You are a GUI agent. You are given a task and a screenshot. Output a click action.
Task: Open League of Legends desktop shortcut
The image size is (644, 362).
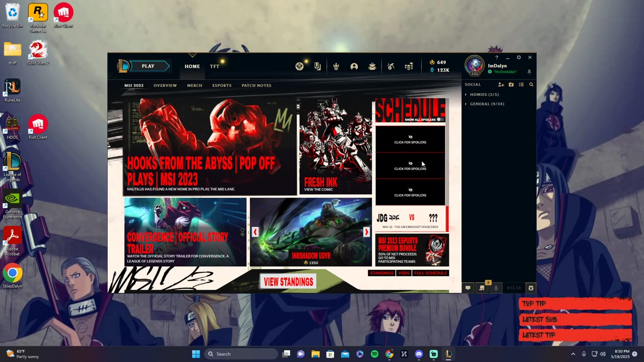tap(13, 166)
